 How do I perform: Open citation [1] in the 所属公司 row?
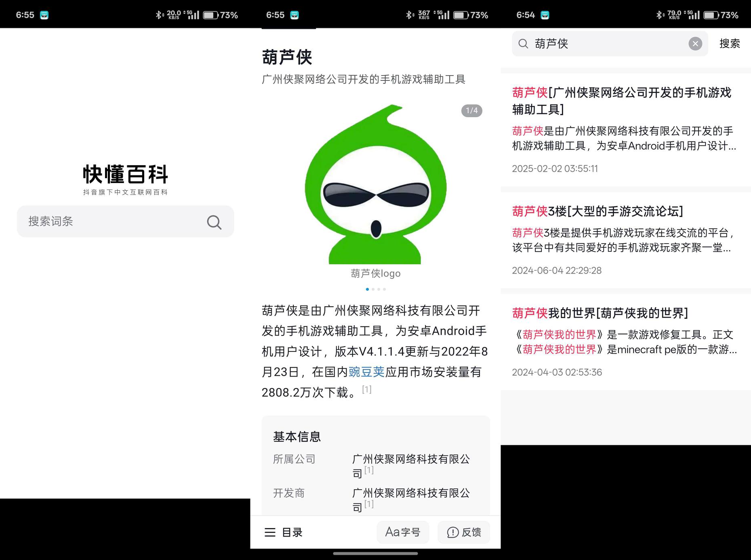(x=369, y=470)
